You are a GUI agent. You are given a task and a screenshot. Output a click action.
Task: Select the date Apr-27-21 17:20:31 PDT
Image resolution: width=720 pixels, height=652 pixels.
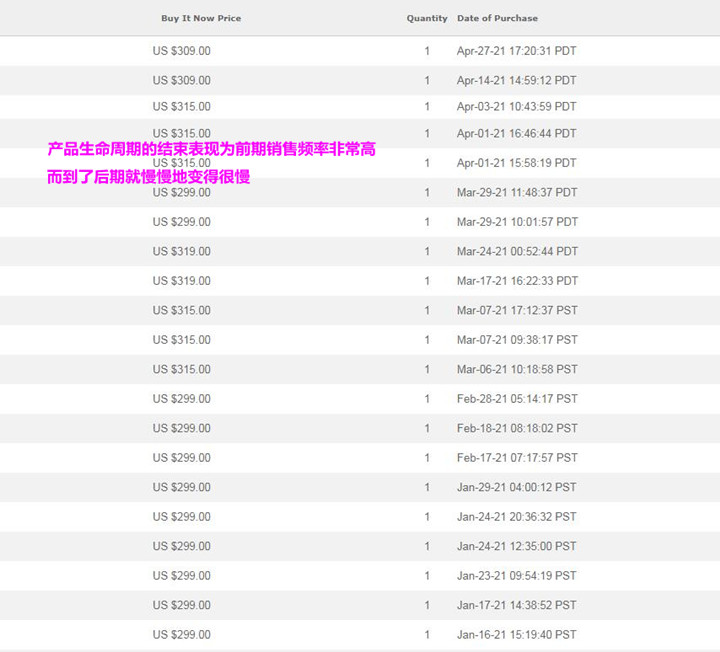click(517, 51)
